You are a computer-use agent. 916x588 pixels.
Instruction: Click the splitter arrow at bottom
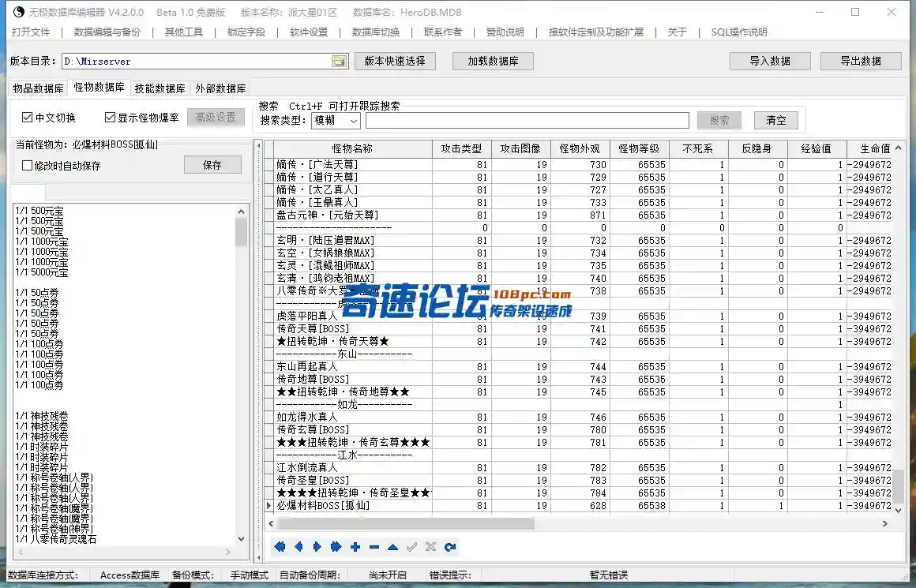tap(259, 559)
